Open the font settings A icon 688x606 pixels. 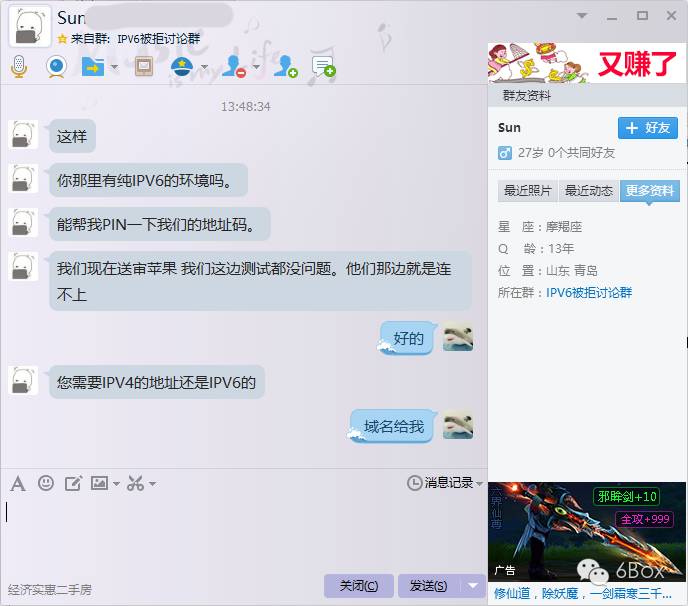point(18,484)
